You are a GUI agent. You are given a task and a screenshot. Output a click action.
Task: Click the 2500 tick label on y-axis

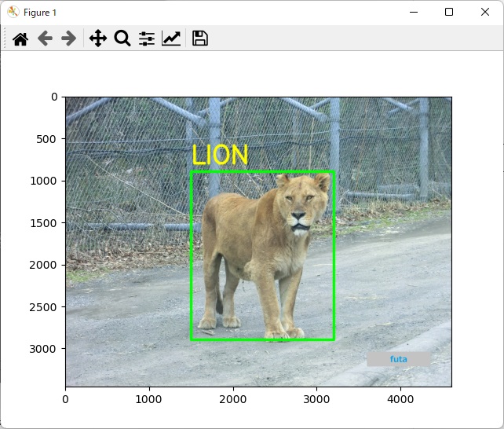point(44,306)
